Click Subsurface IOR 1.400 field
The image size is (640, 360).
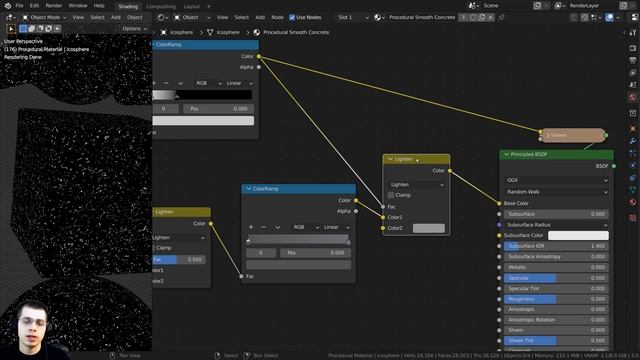[x=556, y=246]
